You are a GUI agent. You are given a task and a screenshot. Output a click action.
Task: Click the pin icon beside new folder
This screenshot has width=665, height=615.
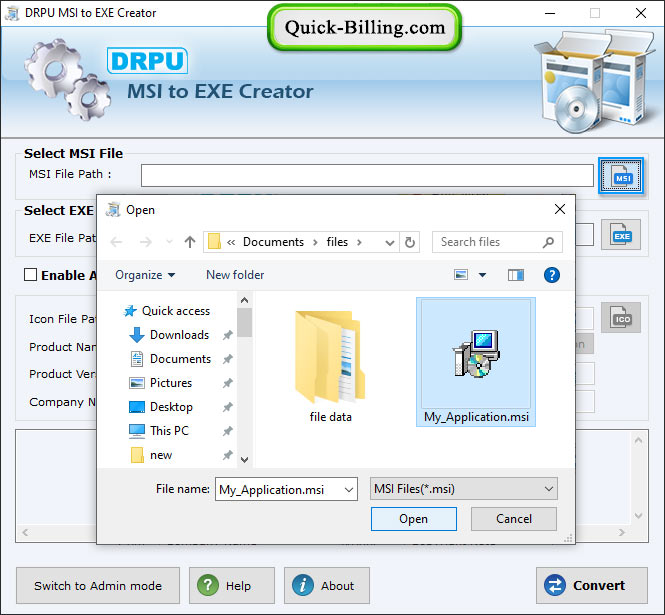coord(228,455)
